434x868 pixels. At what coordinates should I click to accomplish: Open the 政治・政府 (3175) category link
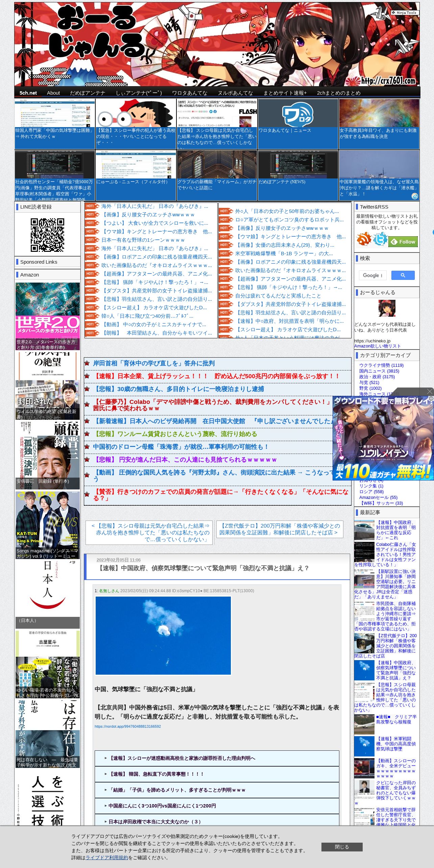tap(377, 377)
